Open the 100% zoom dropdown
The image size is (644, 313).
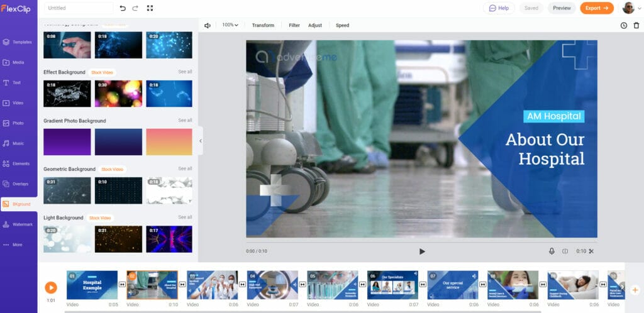[230, 25]
